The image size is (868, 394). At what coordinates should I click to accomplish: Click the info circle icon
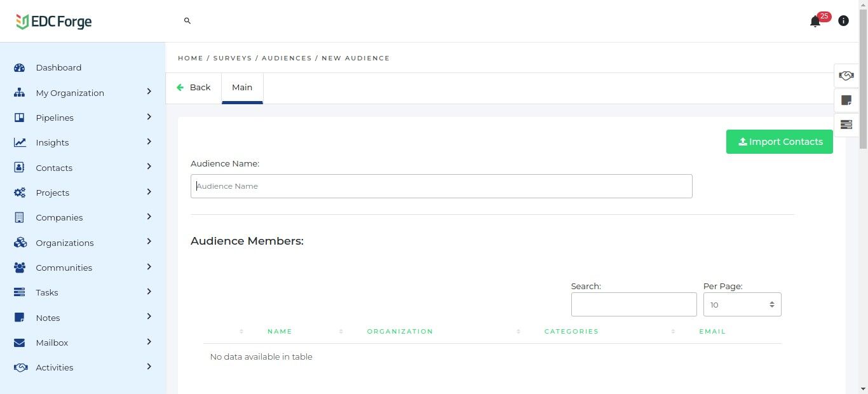(843, 21)
